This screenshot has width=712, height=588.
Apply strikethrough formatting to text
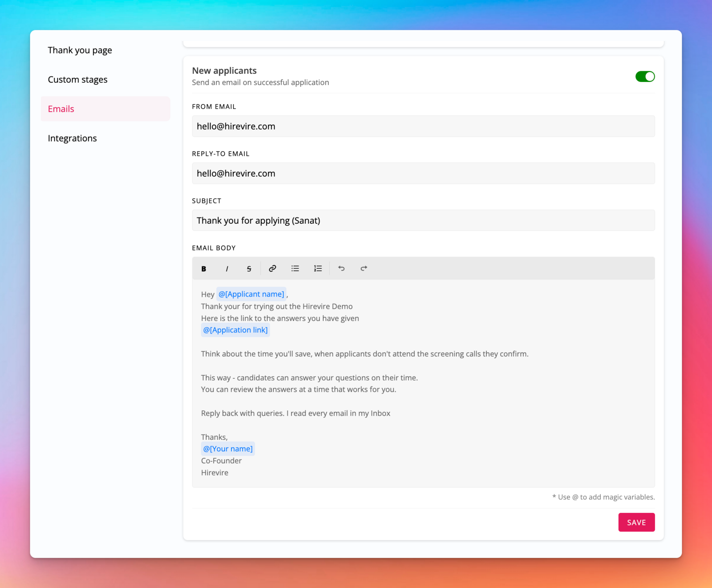(249, 268)
